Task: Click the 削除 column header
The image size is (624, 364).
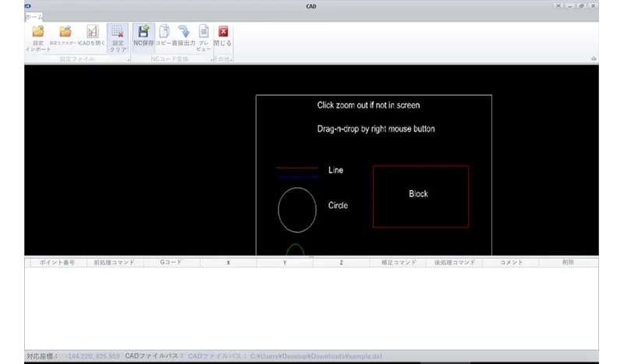Action: 568,263
